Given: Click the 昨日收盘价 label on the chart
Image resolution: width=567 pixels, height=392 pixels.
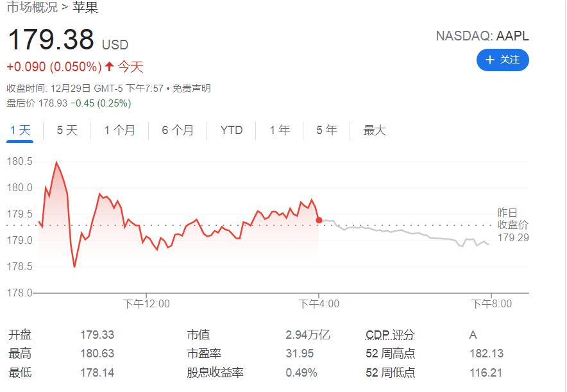Looking at the screenshot, I should tap(513, 219).
